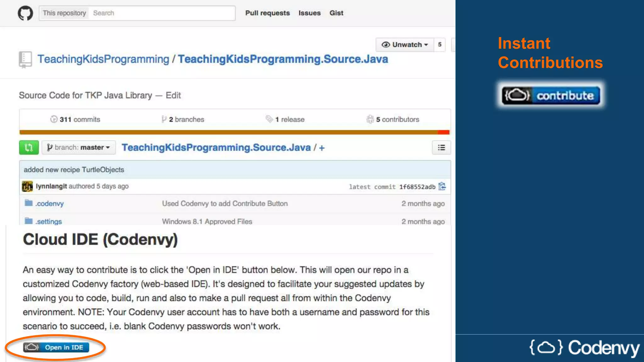Screen dimensions: 644x362
Task: Open the 5 contributors link
Action: tap(397, 119)
